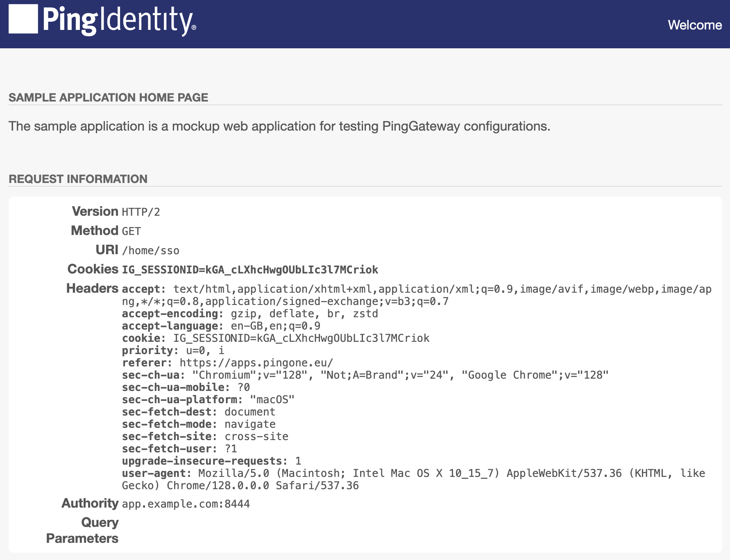Select the Version label
Viewport: 730px width, 560px height.
coord(94,211)
